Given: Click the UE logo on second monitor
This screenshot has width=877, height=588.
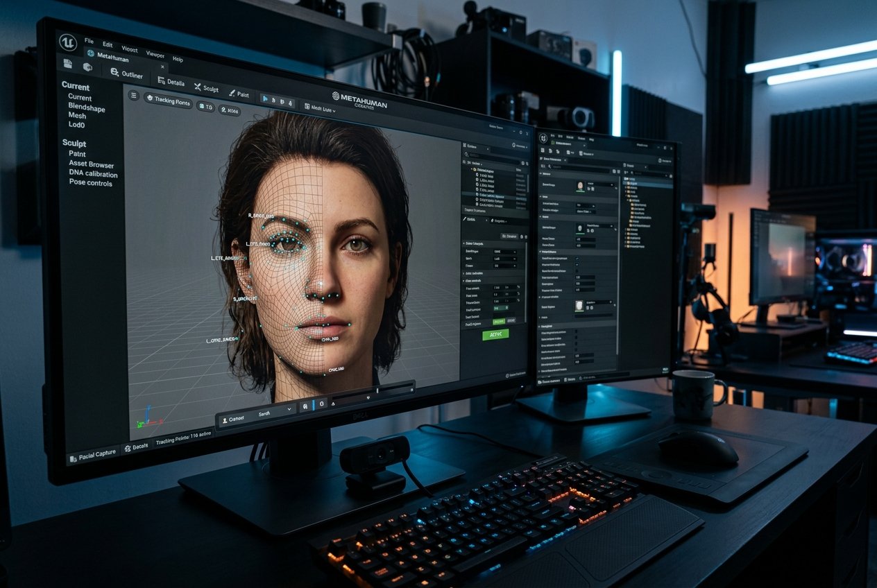Looking at the screenshot, I should [542, 139].
